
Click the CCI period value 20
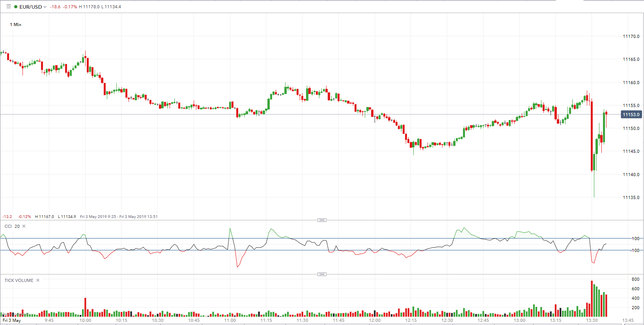click(17, 226)
